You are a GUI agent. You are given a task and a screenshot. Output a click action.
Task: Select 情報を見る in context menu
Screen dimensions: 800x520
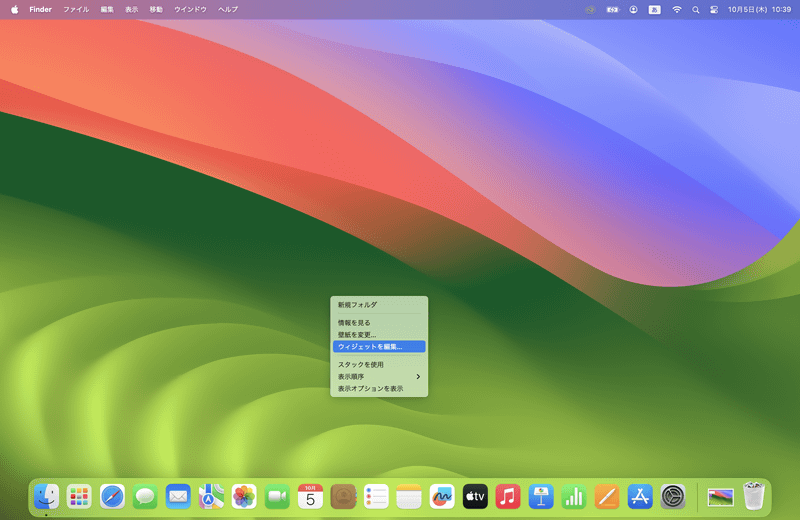tap(379, 323)
